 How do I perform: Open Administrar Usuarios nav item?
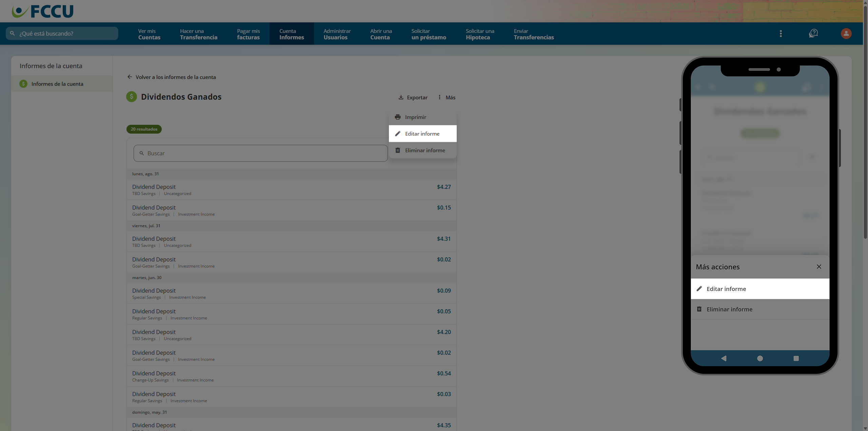tap(337, 34)
